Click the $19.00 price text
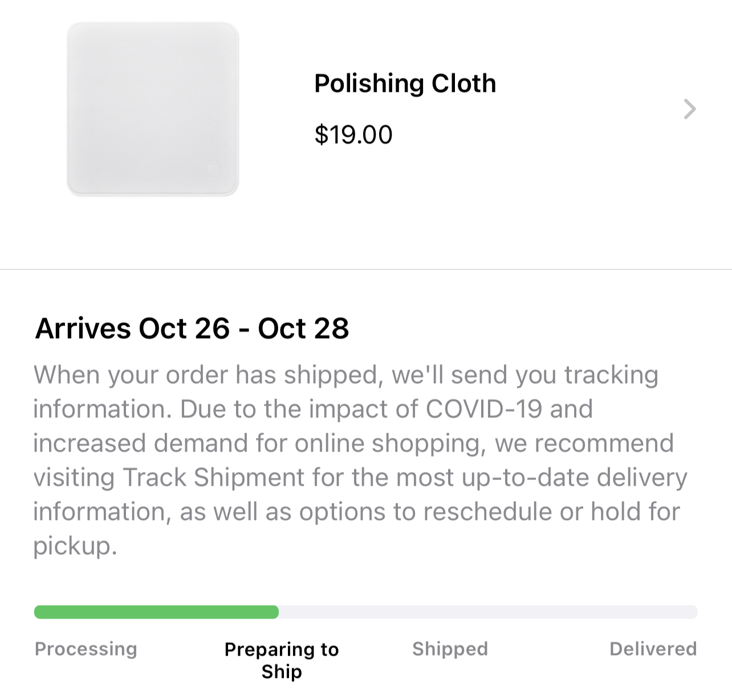 pos(353,135)
